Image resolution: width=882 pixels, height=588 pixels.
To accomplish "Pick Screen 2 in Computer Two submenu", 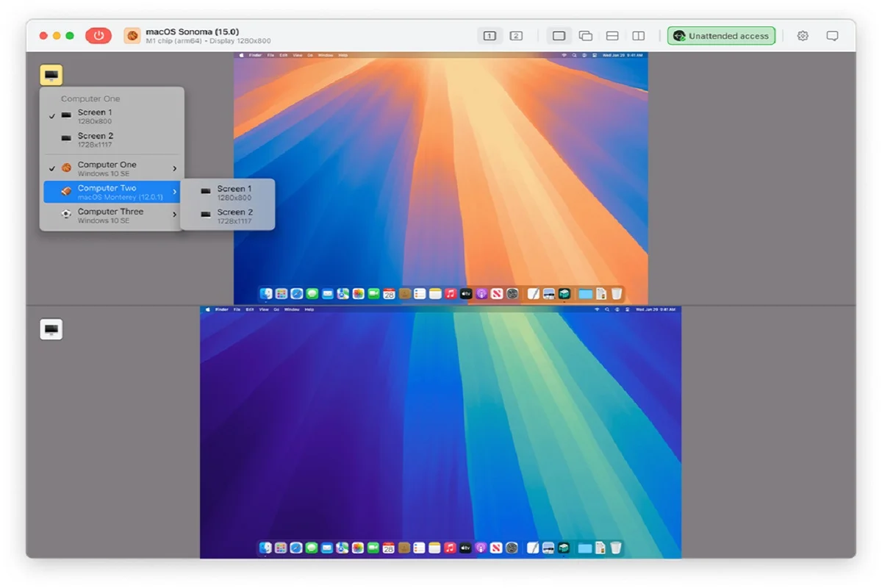I will coord(233,216).
